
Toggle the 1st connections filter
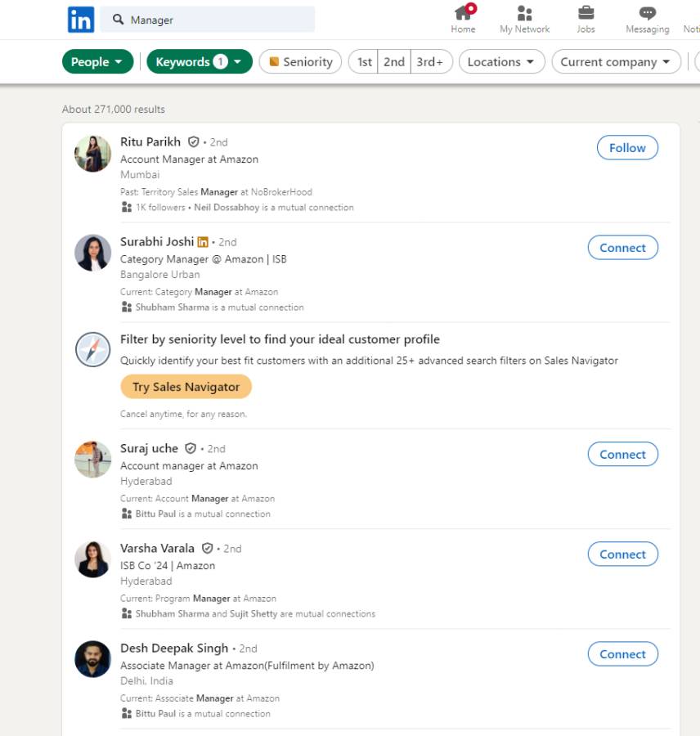click(x=364, y=61)
